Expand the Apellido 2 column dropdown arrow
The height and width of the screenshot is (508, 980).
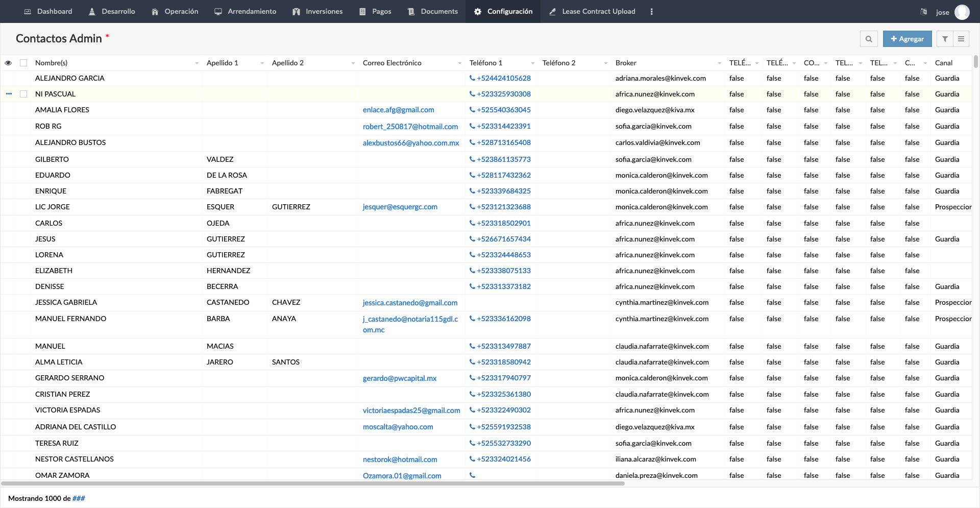(353, 63)
